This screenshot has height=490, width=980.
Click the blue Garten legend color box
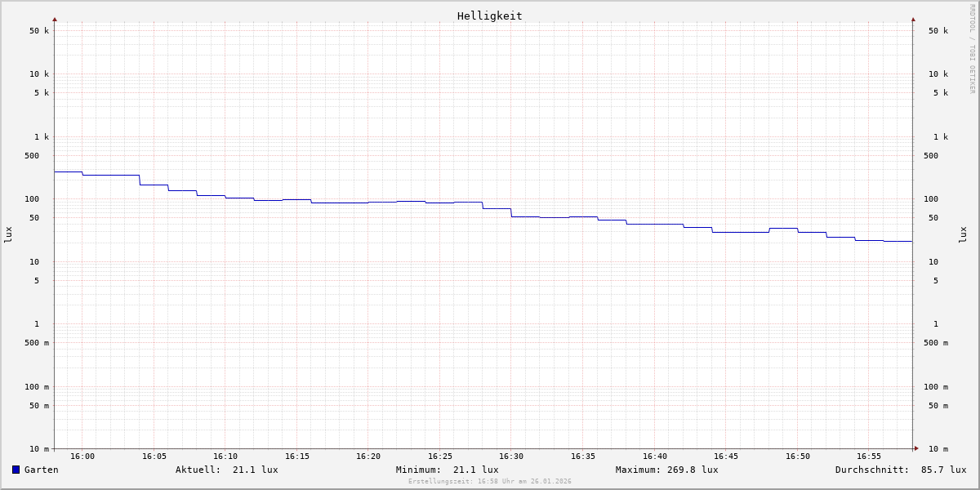point(16,470)
